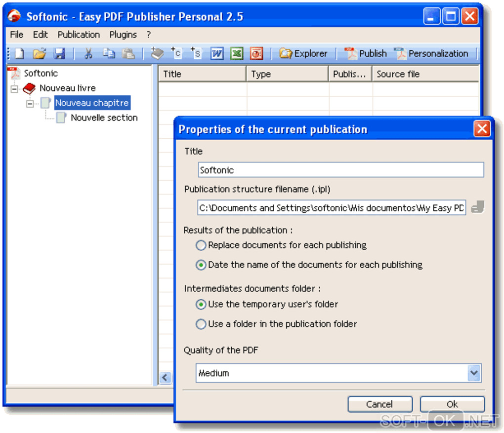Click the Publish toolbar button
504x433 pixels.
[x=366, y=54]
